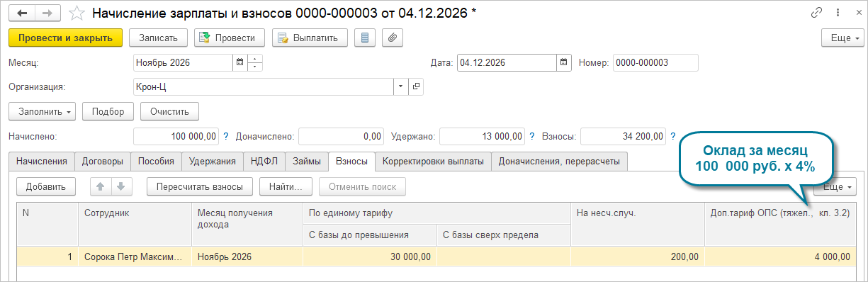Image resolution: width=868 pixels, height=282 pixels.
Task: Click the 'Очистить' button
Action: (x=169, y=111)
